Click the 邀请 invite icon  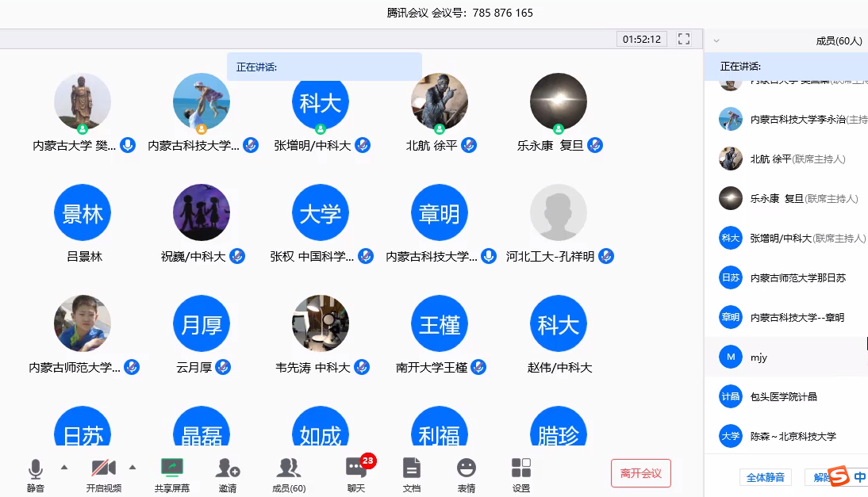tap(228, 472)
